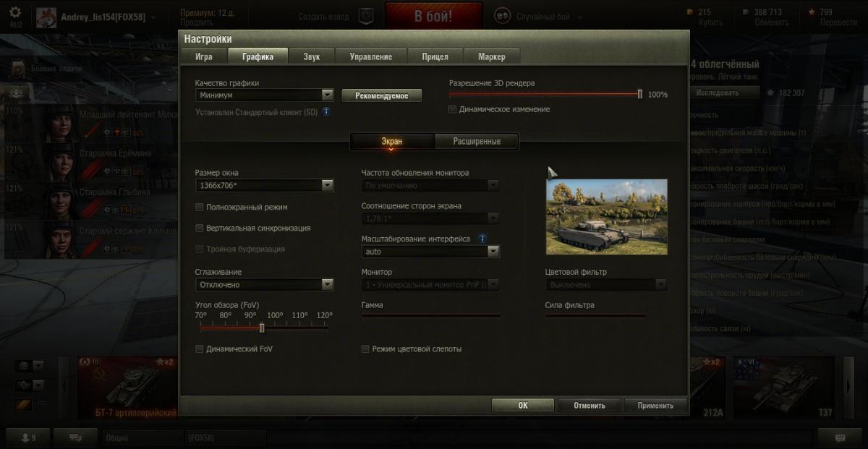Click the platoon shield icon
This screenshot has width=868, height=449.
(x=367, y=16)
